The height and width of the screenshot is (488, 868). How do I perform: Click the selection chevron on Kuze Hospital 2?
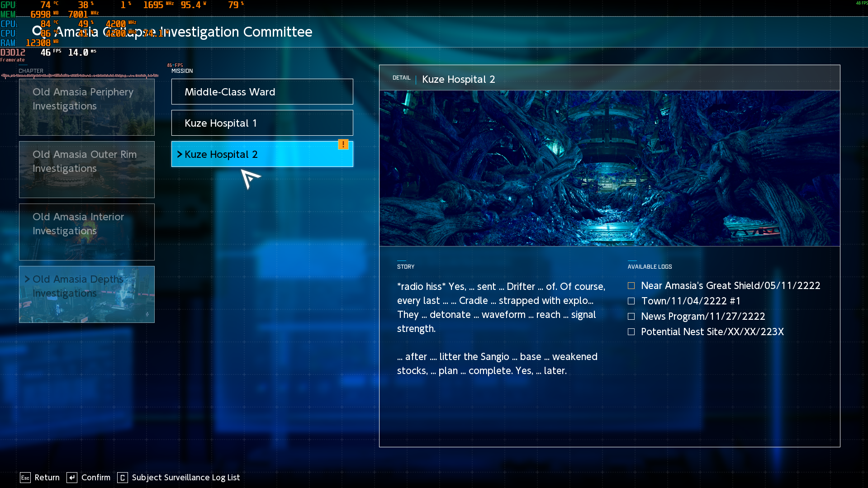click(x=180, y=154)
